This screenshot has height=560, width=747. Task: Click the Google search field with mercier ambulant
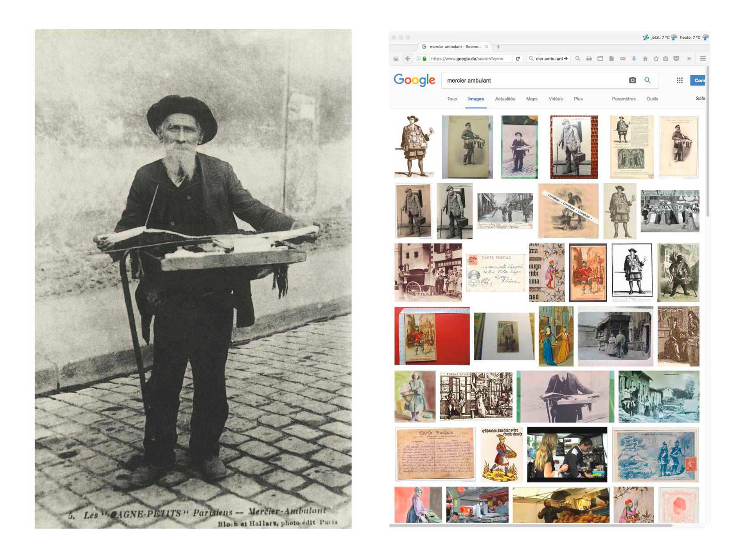coord(534,80)
